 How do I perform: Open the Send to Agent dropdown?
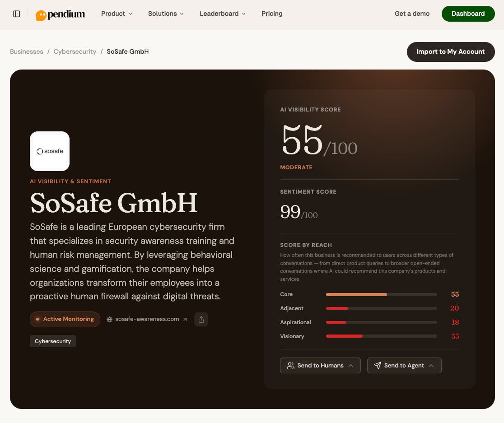coord(404,366)
